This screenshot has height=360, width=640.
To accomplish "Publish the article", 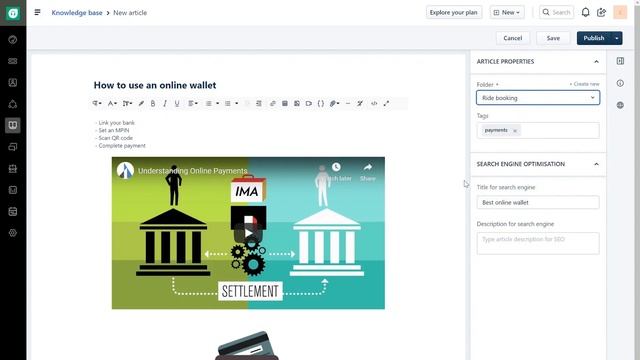I will click(x=593, y=38).
